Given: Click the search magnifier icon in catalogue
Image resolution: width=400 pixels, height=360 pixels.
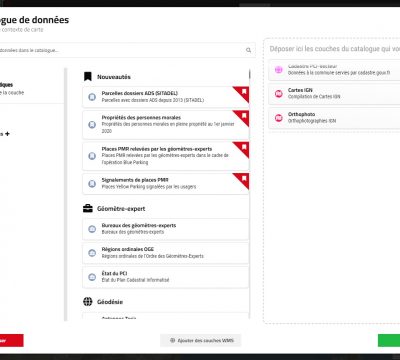Looking at the screenshot, I should point(248,50).
